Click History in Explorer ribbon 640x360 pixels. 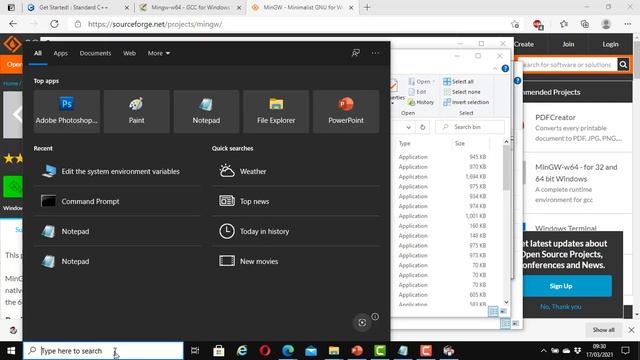click(421, 102)
